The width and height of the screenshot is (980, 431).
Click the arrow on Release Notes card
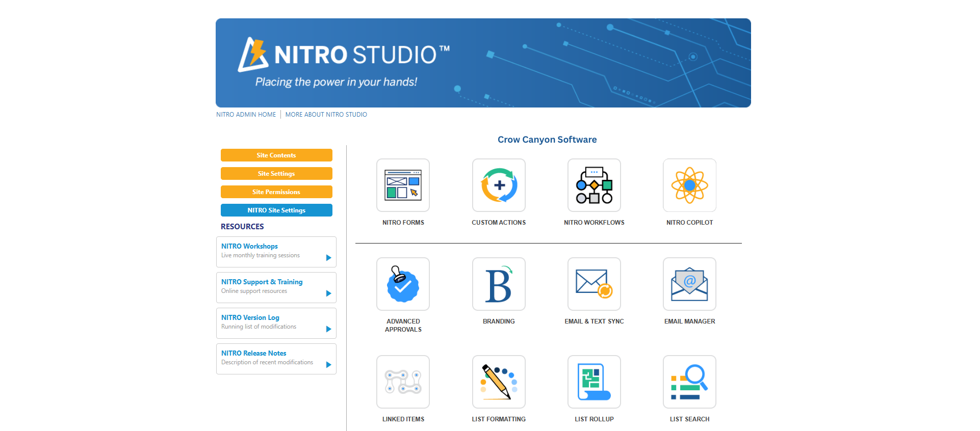click(x=329, y=365)
